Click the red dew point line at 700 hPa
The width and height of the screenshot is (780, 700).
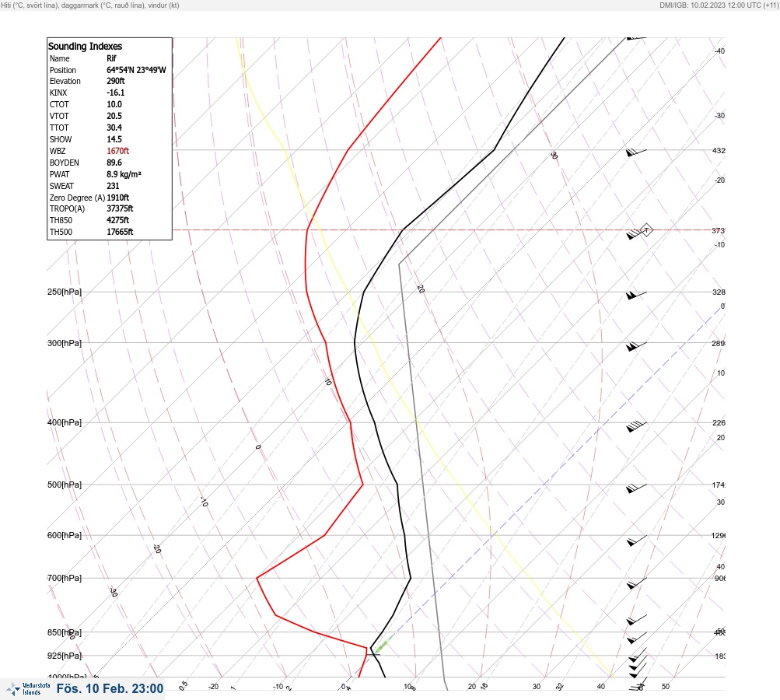[x=257, y=578]
